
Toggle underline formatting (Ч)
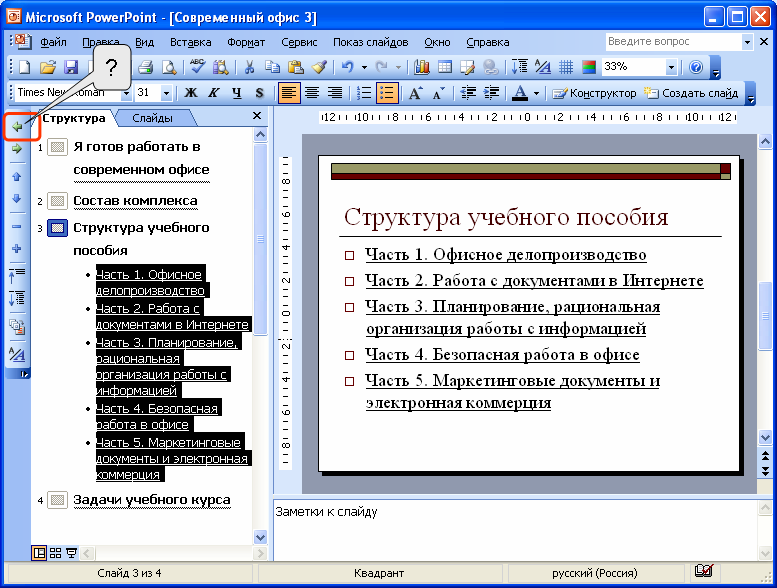point(237,93)
